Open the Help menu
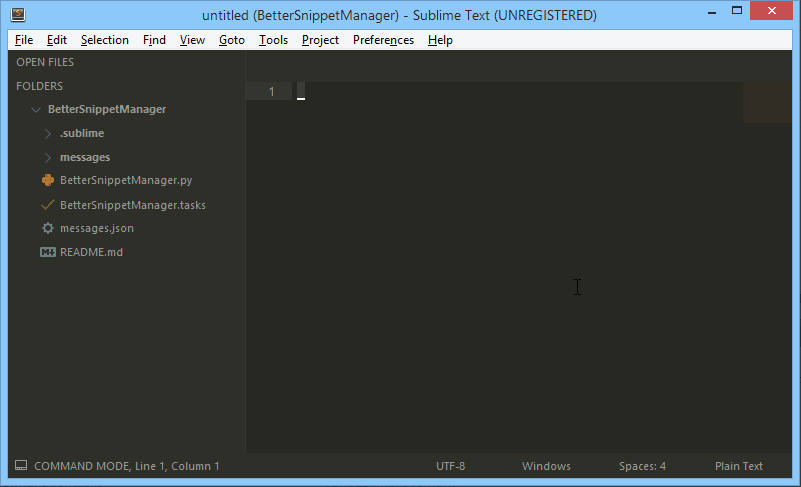 [440, 40]
